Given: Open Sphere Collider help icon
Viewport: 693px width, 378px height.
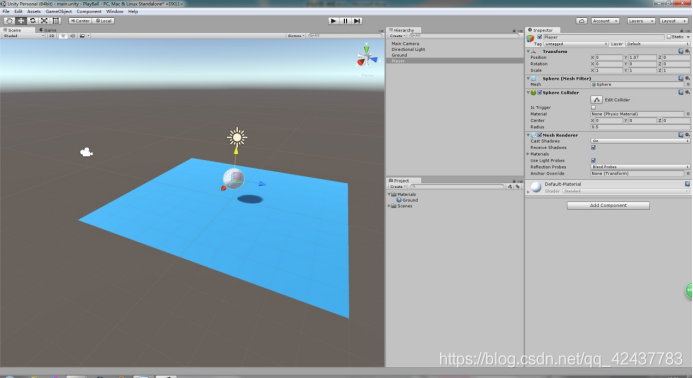Looking at the screenshot, I should click(681, 92).
